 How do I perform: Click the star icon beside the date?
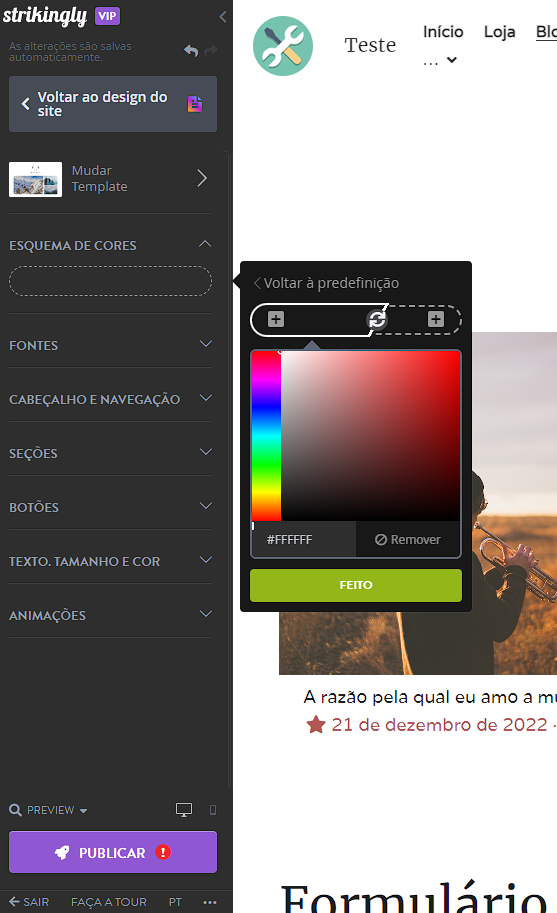[x=316, y=725]
